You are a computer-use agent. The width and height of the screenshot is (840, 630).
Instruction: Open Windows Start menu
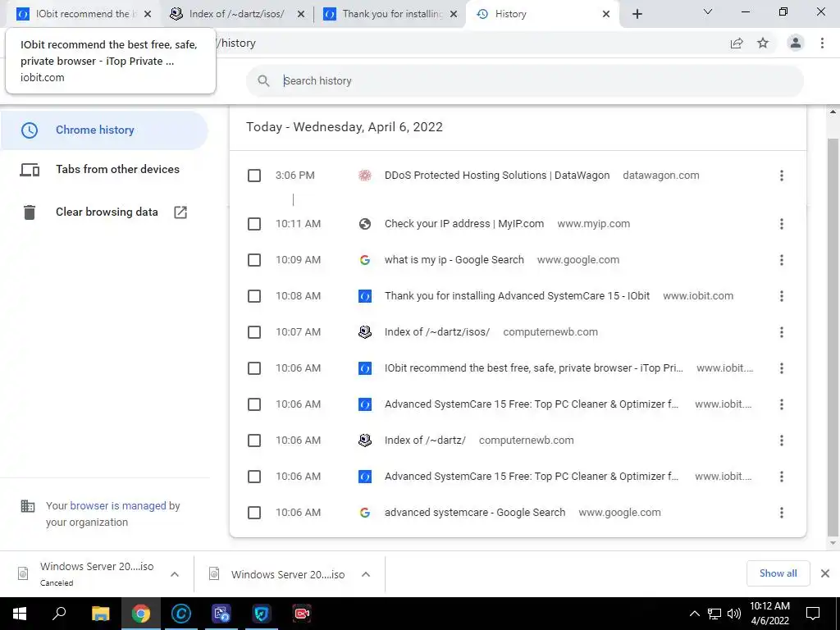tap(20, 614)
